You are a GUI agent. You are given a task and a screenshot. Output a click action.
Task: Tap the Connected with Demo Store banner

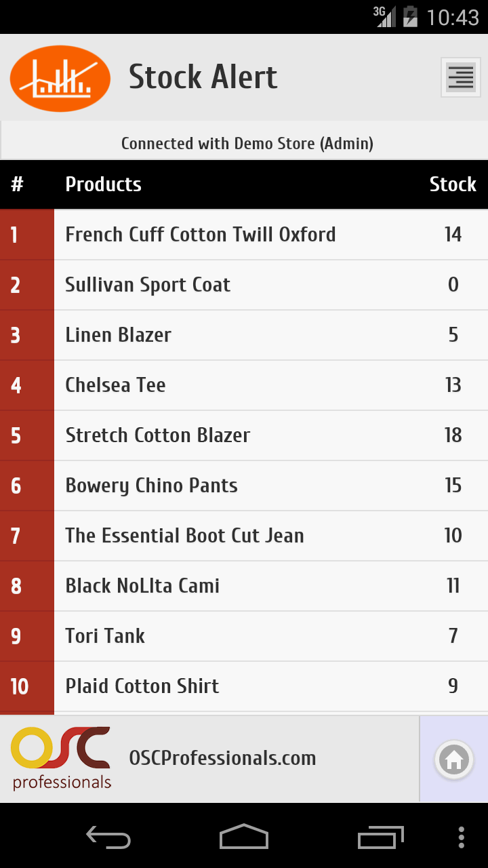tap(244, 143)
